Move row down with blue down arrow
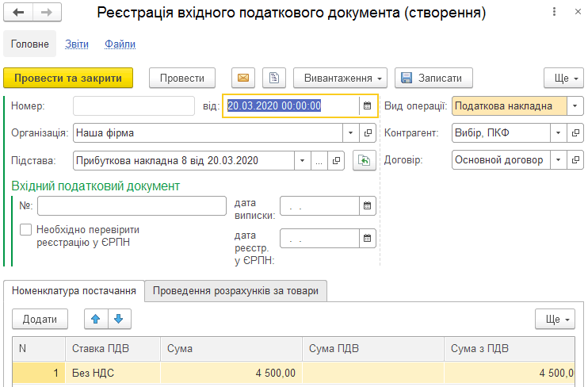588x387 pixels. point(119,319)
